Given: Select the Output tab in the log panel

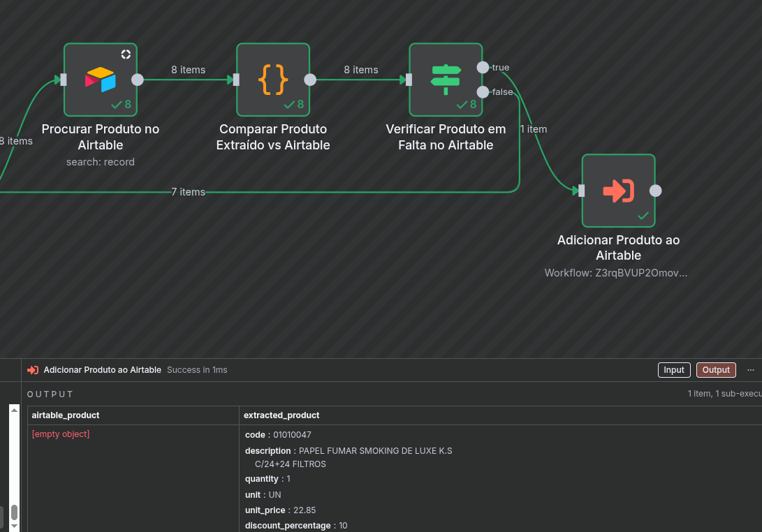Looking at the screenshot, I should click(x=715, y=369).
